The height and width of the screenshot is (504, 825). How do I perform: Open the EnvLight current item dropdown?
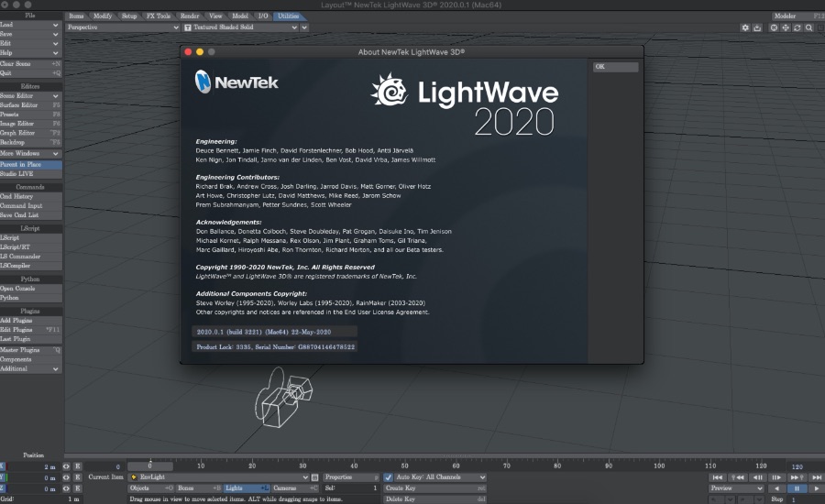pyautogui.click(x=218, y=477)
